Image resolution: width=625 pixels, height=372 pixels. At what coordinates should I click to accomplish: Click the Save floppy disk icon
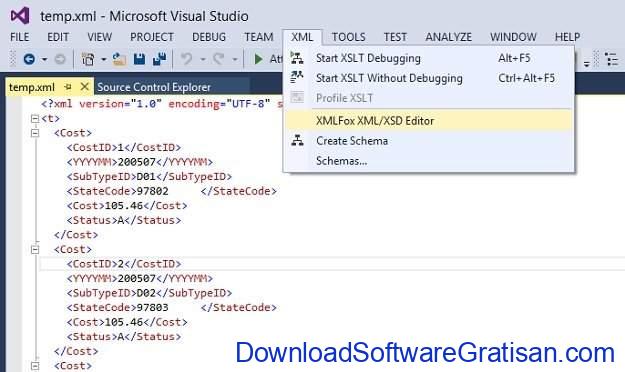tap(140, 59)
